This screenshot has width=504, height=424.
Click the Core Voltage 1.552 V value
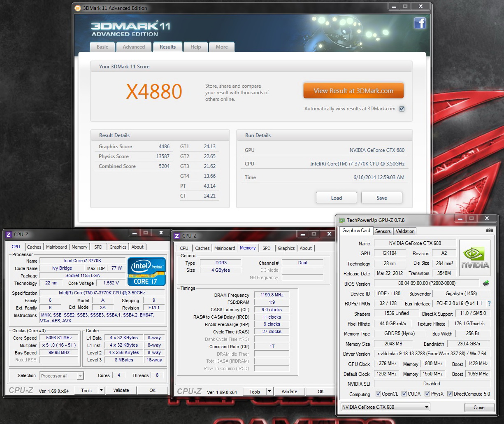coord(111,283)
